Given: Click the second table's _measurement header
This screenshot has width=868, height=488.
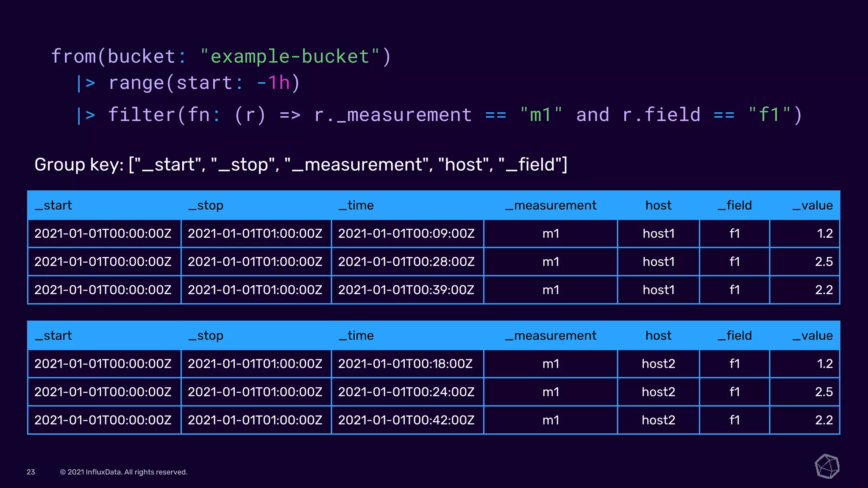Looking at the screenshot, I should [551, 335].
